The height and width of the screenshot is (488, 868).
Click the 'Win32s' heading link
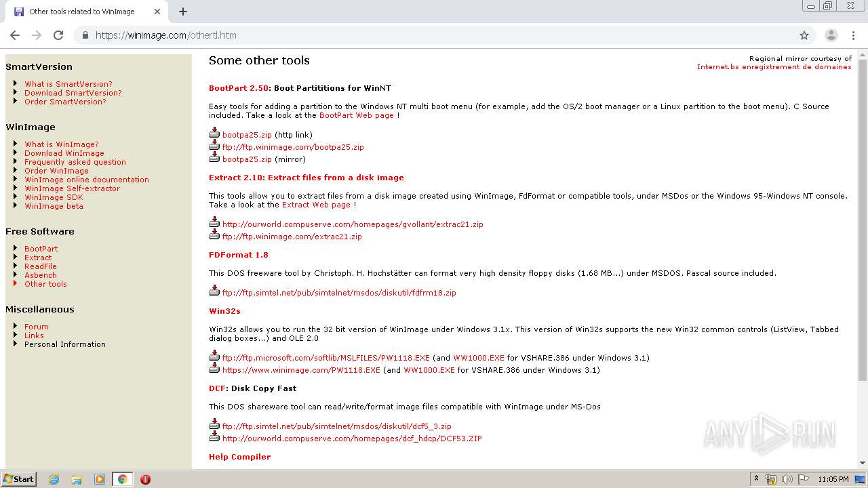coord(224,311)
